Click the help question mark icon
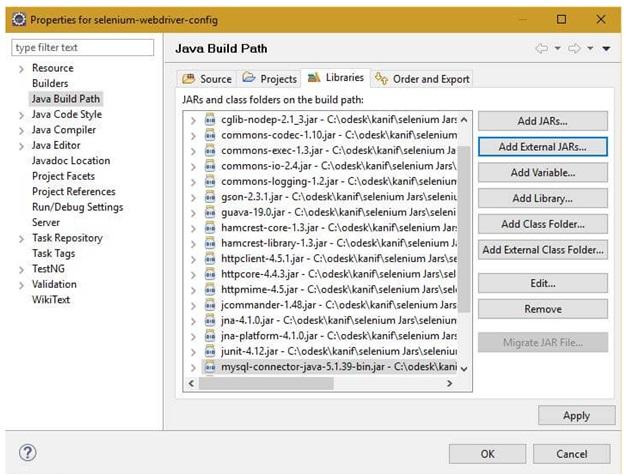Image resolution: width=628 pixels, height=476 pixels. (27, 453)
